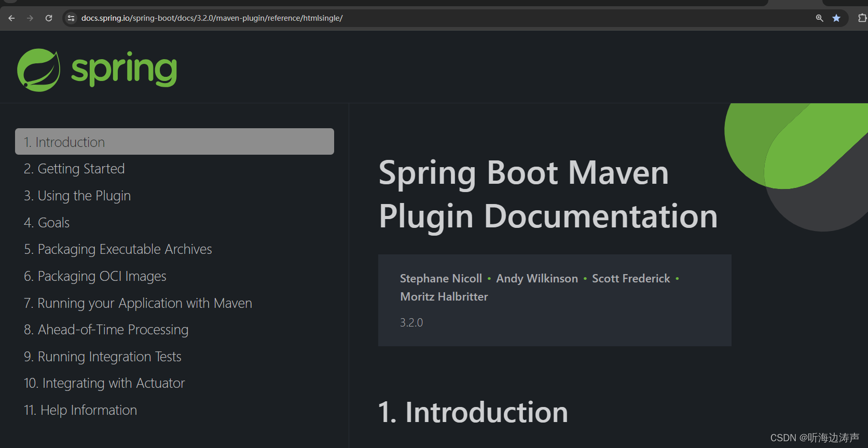The image size is (868, 448).
Task: Open 9. Running Integration Tests
Action: pos(103,357)
